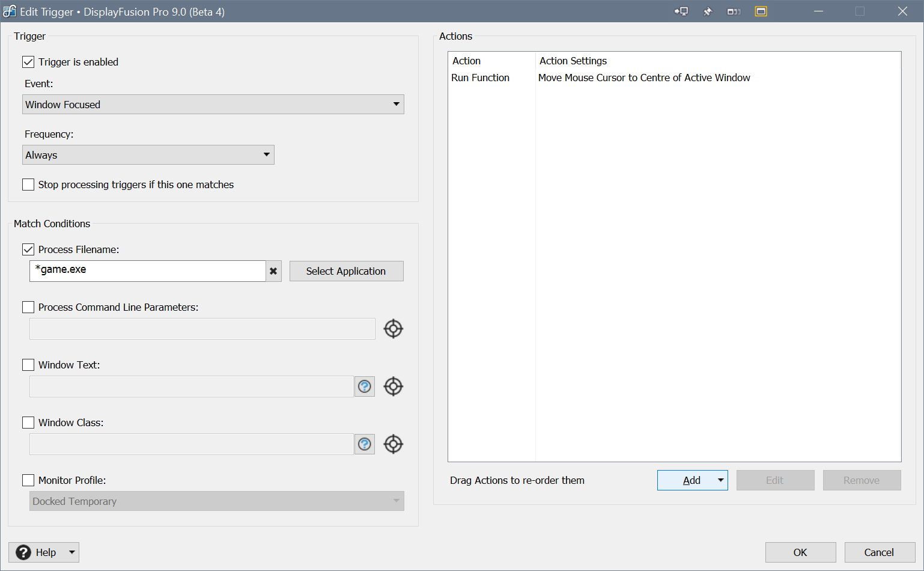Image resolution: width=924 pixels, height=571 pixels.
Task: Click the yellow-highlighted window titlebar icon
Action: 761,11
